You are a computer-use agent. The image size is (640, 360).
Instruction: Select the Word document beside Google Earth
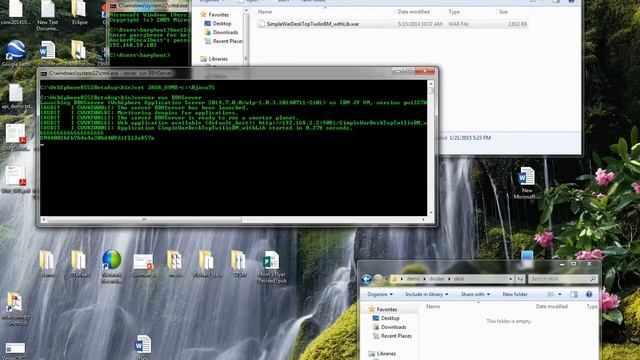point(47,51)
